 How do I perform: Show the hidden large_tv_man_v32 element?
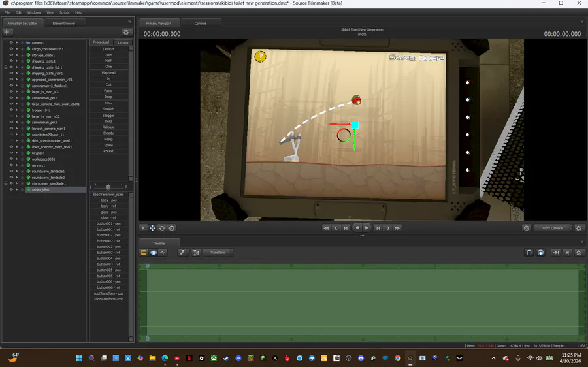click(11, 116)
